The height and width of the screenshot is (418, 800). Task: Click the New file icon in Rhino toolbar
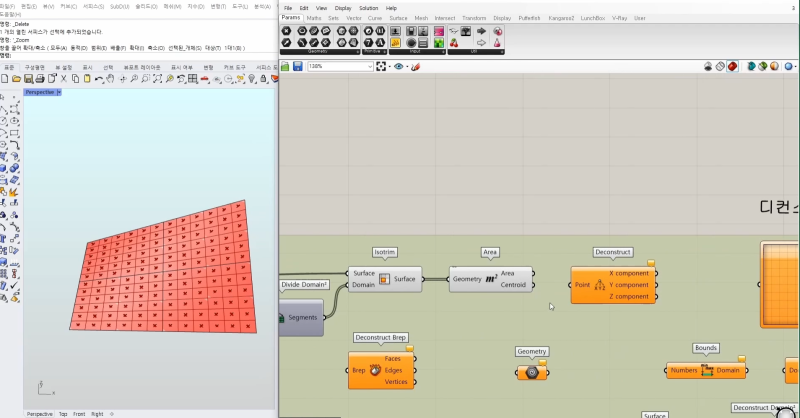tap(5, 79)
